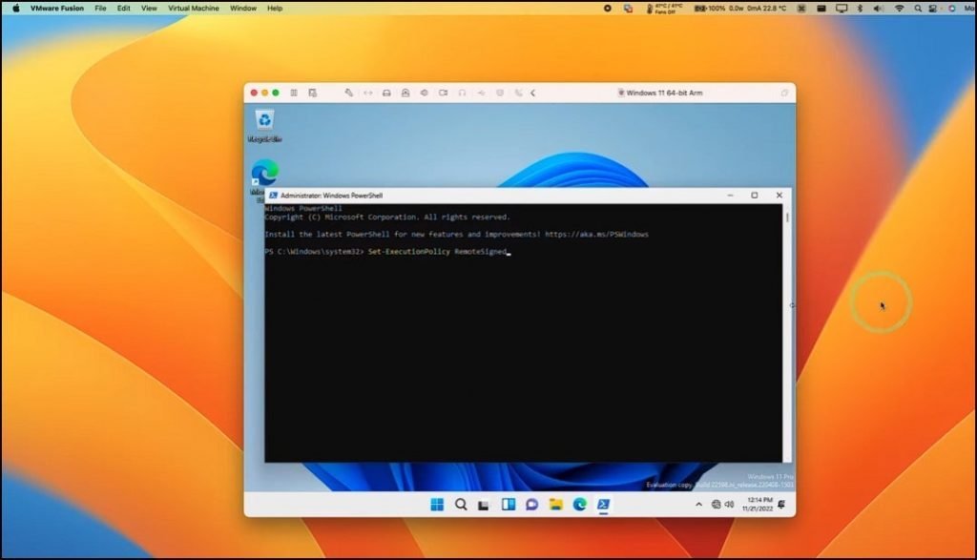977x560 pixels.
Task: Open File Explorer from the taskbar
Action: (x=556, y=504)
